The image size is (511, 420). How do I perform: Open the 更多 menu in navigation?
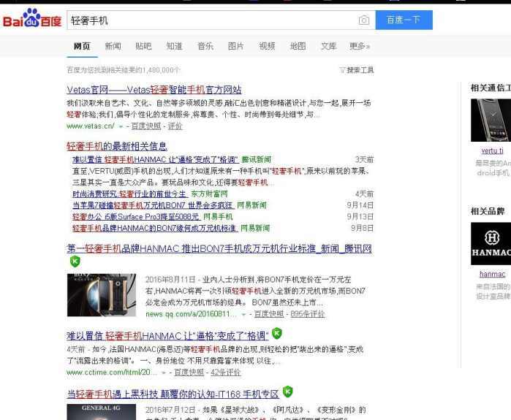(360, 46)
